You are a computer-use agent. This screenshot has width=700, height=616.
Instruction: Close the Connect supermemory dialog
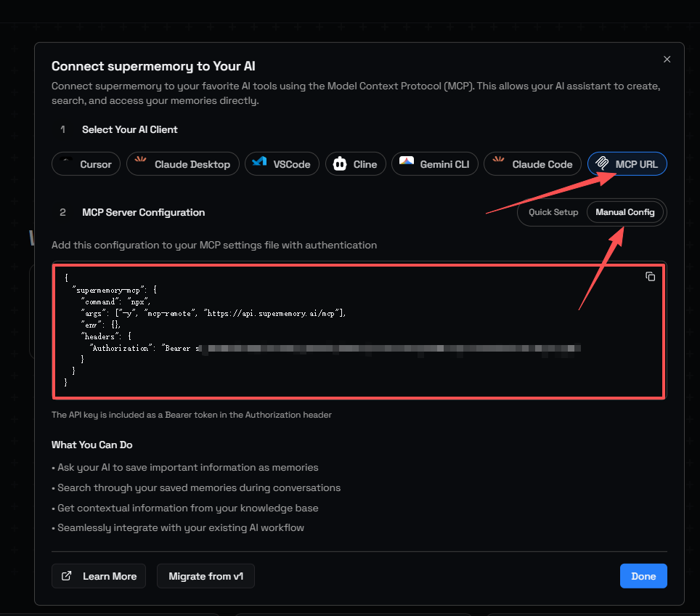[x=667, y=60]
